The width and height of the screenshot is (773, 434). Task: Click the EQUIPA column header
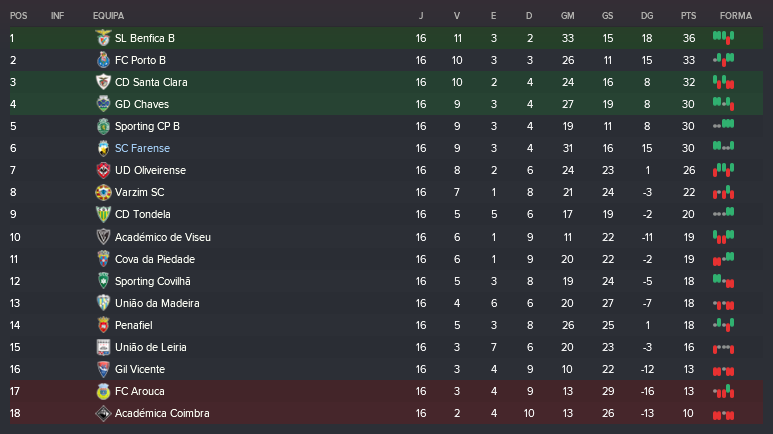point(108,16)
